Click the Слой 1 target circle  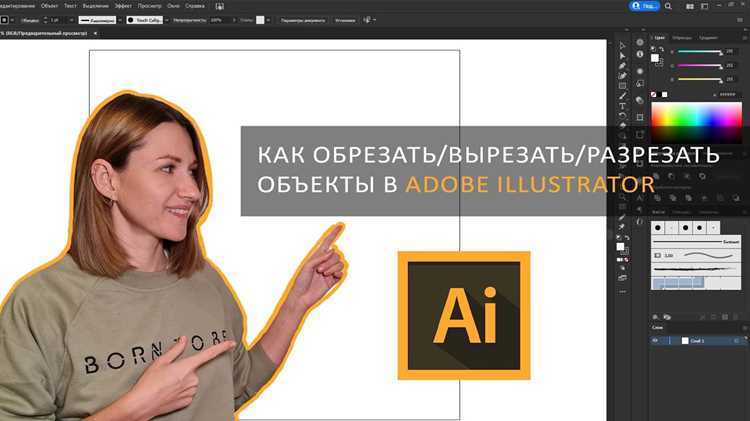tap(736, 341)
